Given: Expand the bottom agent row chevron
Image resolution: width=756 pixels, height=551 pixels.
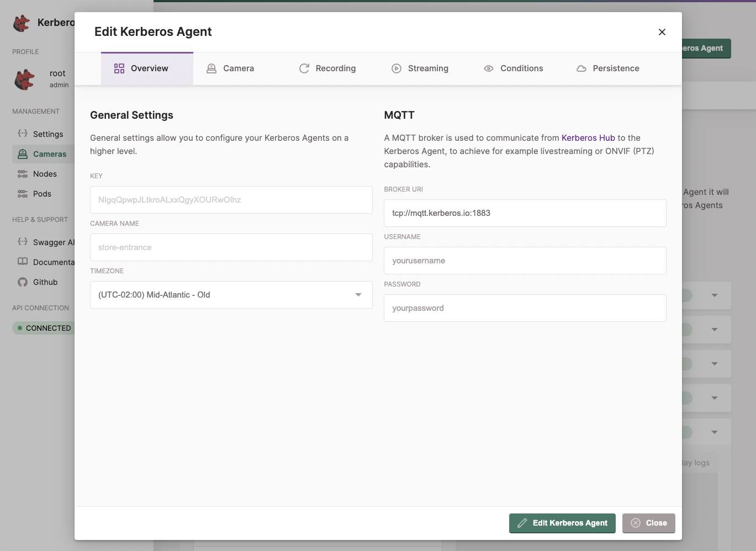Looking at the screenshot, I should coord(714,431).
